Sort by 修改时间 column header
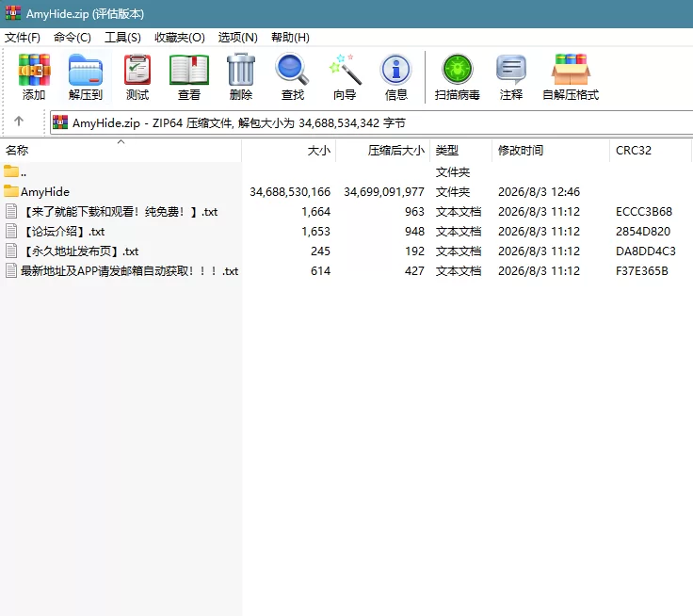 (x=551, y=151)
